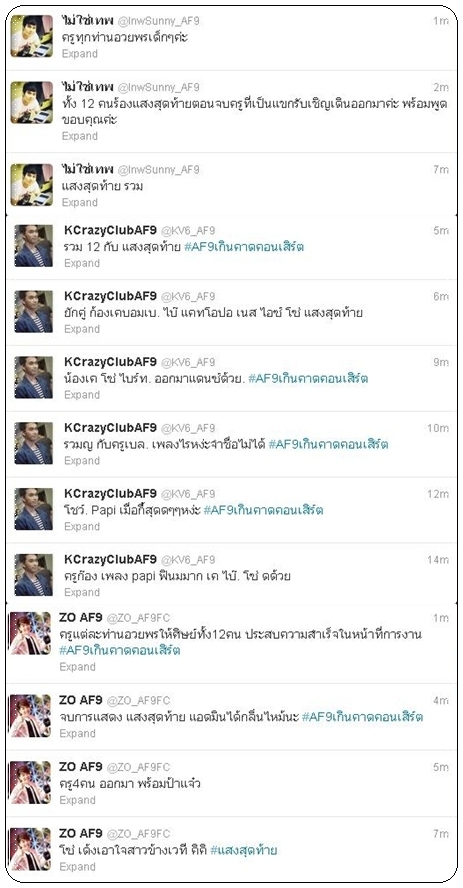Click the #แสงสุดท้าย hashtag link
This screenshot has height=888, width=463.
point(243,850)
